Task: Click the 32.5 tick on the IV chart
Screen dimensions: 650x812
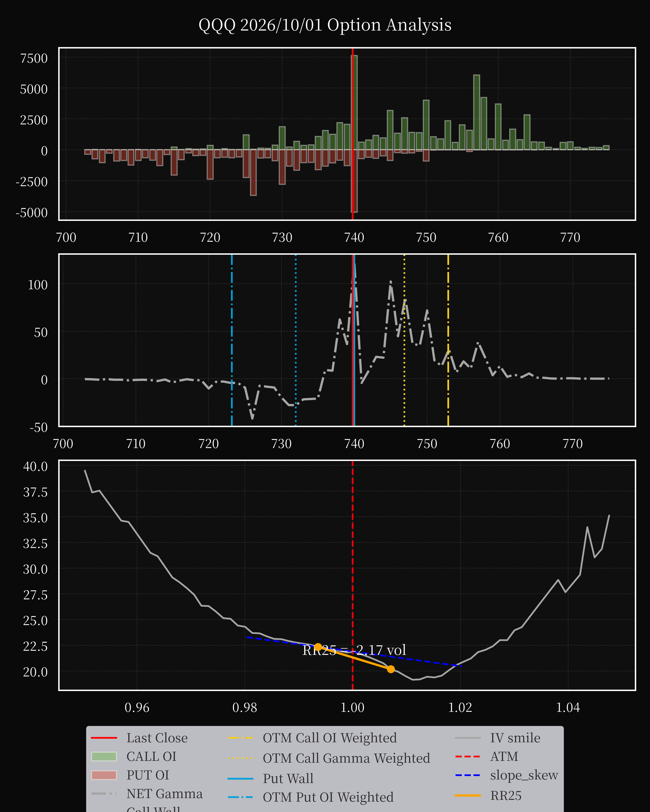Action: tap(35, 543)
